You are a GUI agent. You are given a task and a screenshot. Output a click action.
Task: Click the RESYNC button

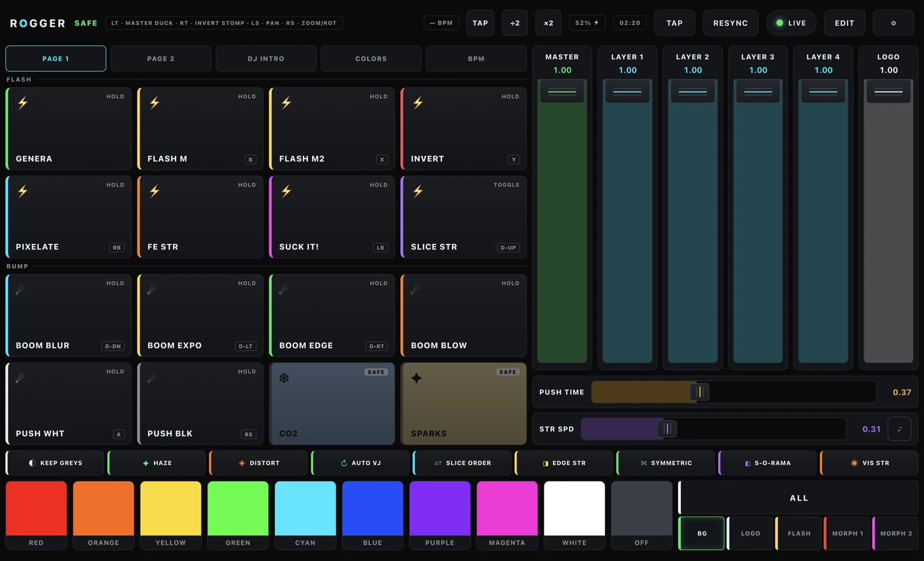(731, 23)
